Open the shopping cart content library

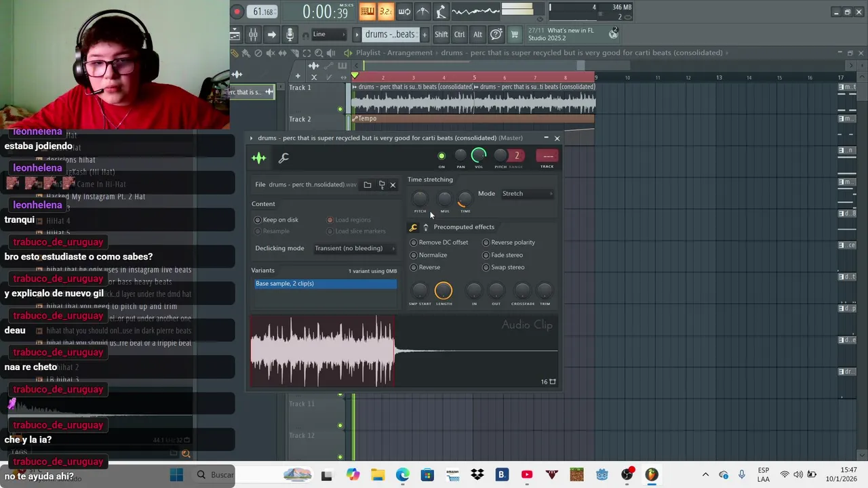pos(515,35)
